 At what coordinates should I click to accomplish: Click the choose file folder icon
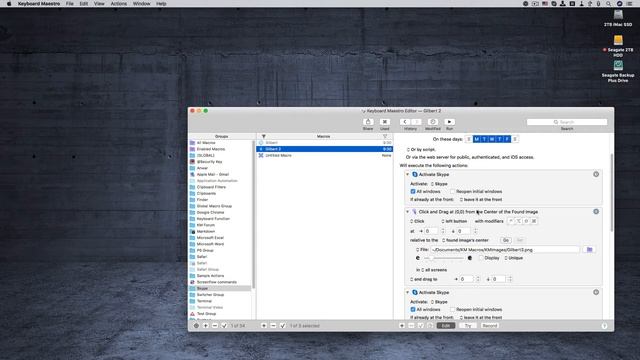coord(589,249)
